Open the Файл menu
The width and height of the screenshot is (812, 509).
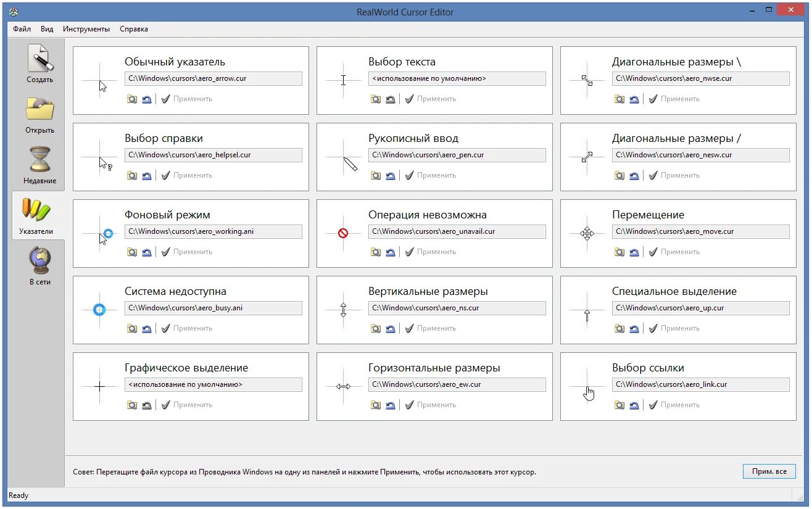[x=22, y=29]
